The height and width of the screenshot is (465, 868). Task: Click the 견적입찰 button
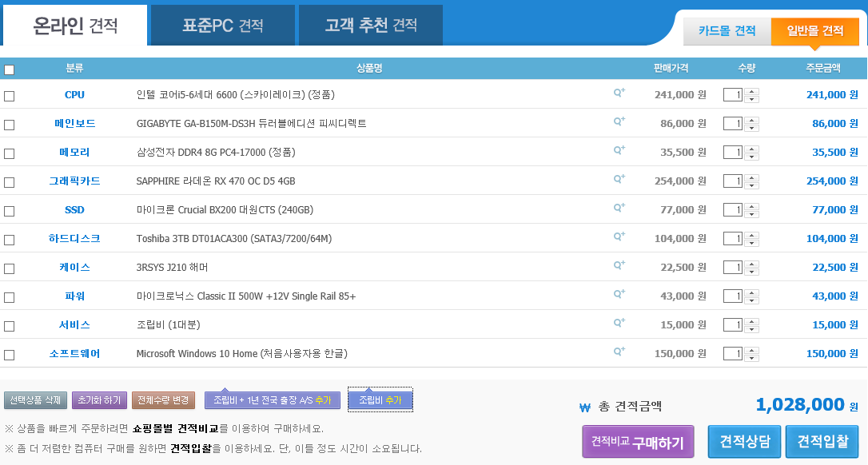point(822,441)
